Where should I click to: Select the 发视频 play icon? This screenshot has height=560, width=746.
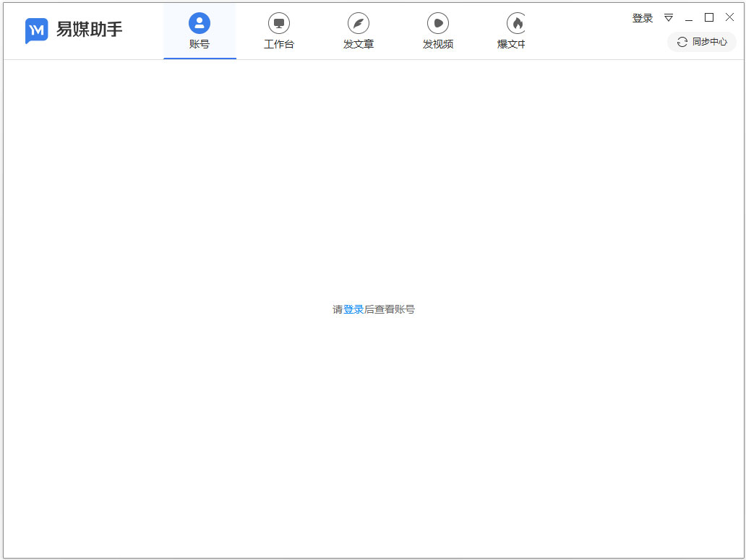pyautogui.click(x=438, y=22)
